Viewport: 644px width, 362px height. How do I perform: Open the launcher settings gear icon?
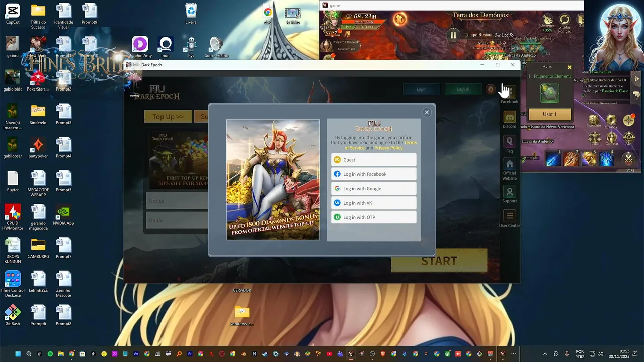[491, 89]
